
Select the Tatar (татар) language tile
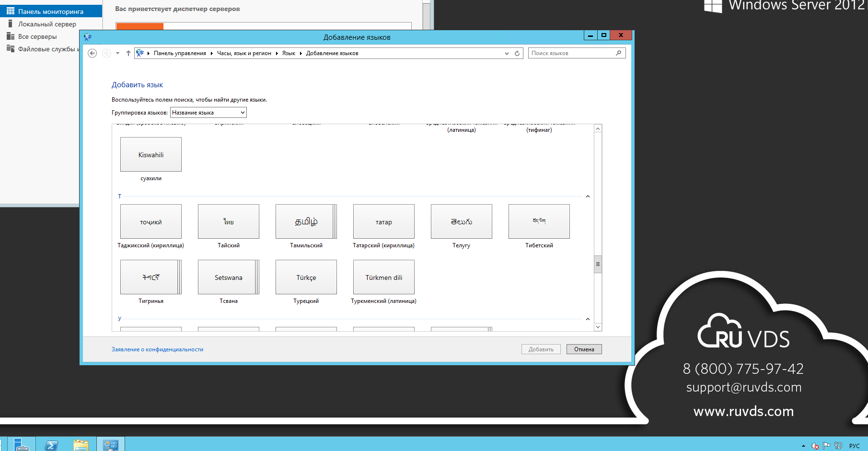[x=384, y=221]
